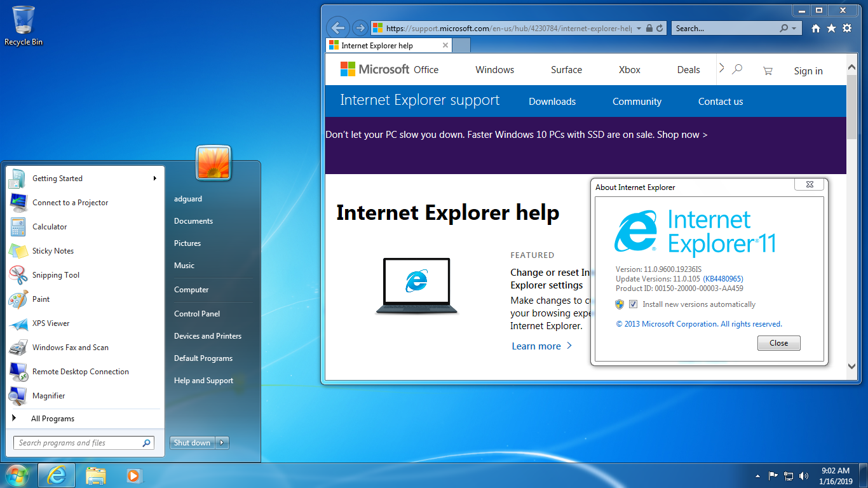The width and height of the screenshot is (868, 488).
Task: Click the volume speaker tray icon
Action: point(804,475)
